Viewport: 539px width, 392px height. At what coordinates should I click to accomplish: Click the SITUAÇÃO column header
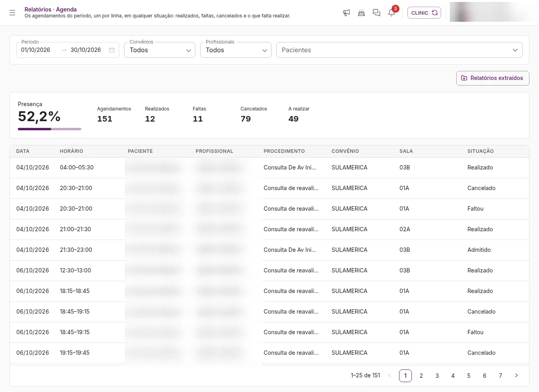point(480,151)
